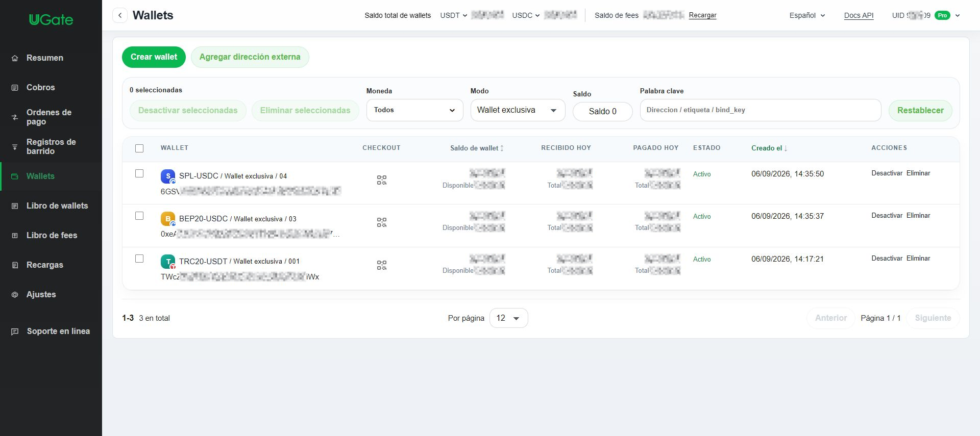
Task: Click the Palabra clave search field
Action: 761,110
